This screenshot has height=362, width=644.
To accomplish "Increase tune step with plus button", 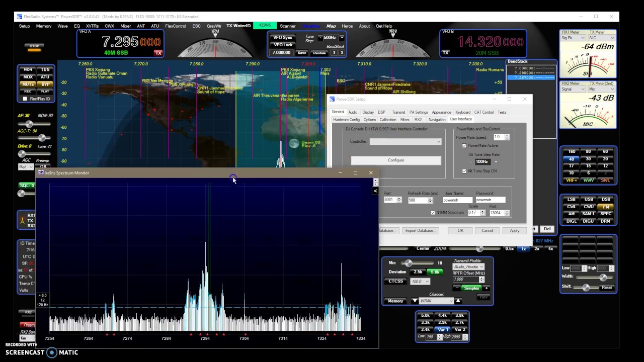I will (x=342, y=37).
